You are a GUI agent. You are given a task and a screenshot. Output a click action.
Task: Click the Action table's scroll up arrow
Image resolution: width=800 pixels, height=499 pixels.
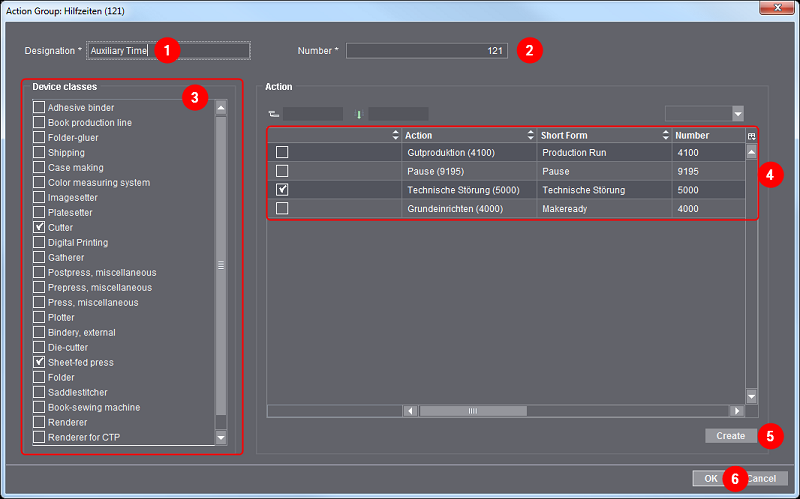pos(751,153)
